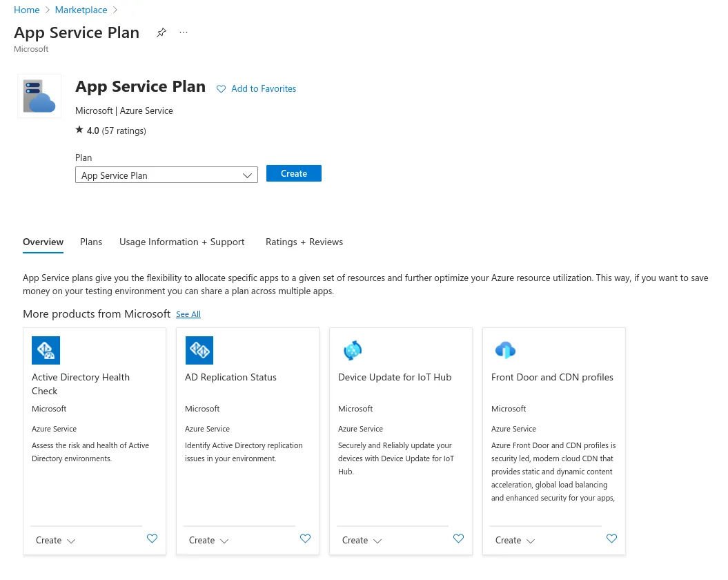Go to Marketplace in the breadcrumb

click(81, 10)
